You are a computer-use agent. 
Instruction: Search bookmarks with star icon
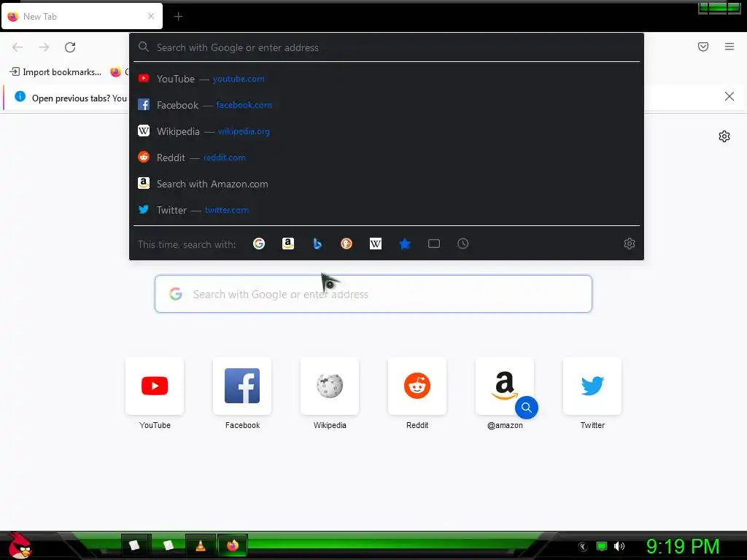[x=405, y=244]
